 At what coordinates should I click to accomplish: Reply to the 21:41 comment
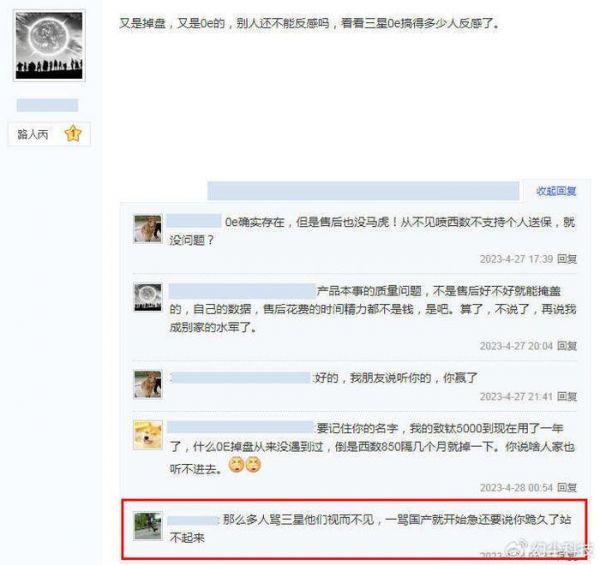pos(567,397)
